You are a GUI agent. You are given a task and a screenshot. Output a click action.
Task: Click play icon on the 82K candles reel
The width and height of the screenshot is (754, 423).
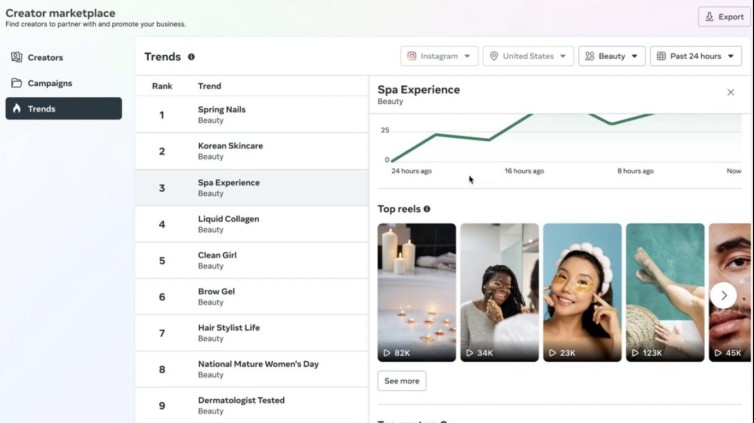[x=387, y=353]
